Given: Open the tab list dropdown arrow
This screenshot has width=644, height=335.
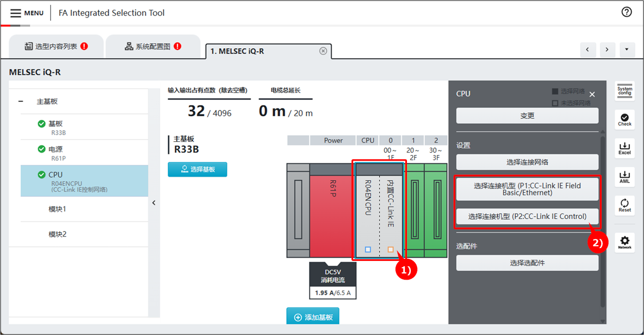Looking at the screenshot, I should pyautogui.click(x=626, y=49).
